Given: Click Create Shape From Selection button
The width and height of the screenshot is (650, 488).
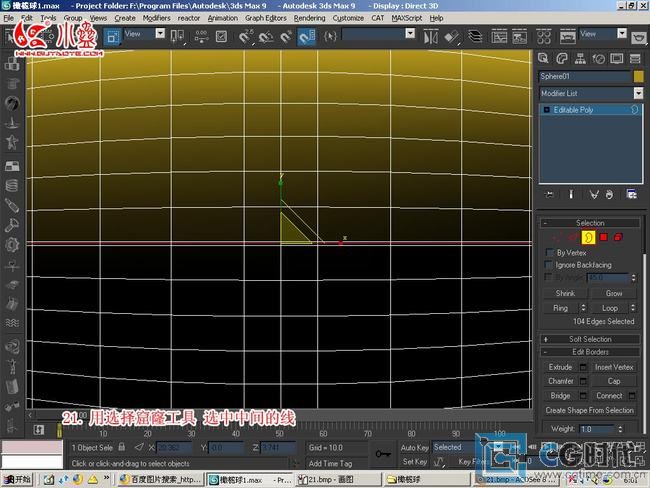Looking at the screenshot, I should [589, 410].
